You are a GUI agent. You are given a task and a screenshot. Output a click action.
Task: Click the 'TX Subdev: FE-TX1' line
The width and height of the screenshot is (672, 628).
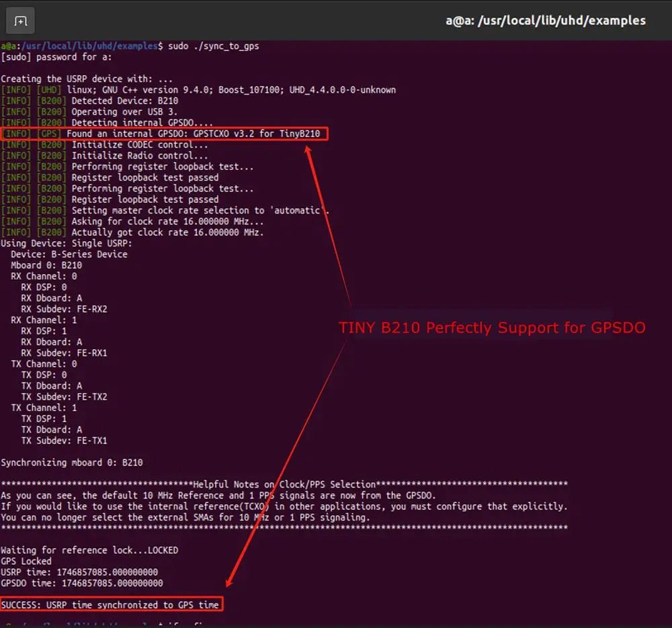point(64,441)
